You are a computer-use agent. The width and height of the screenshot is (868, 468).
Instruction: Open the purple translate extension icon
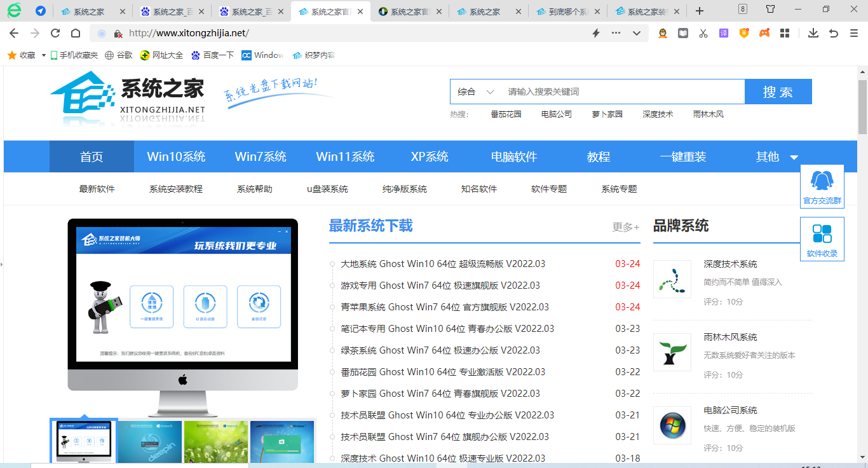[x=723, y=32]
